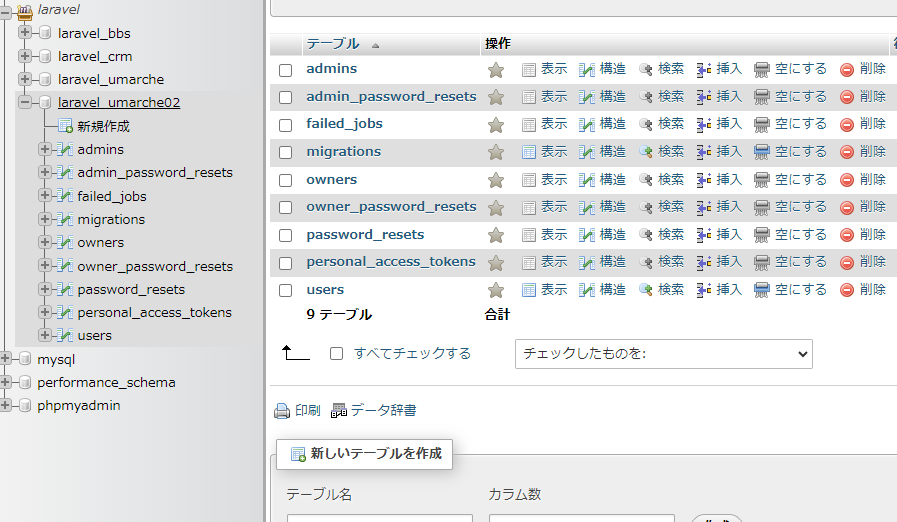Click the empty icon for users row

762,290
